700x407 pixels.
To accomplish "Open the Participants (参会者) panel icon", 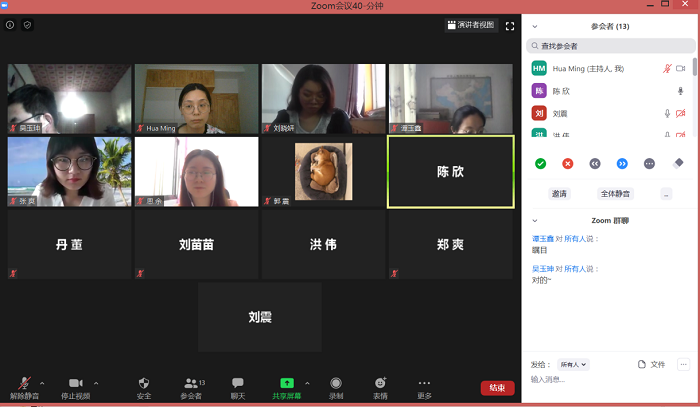I will [190, 383].
